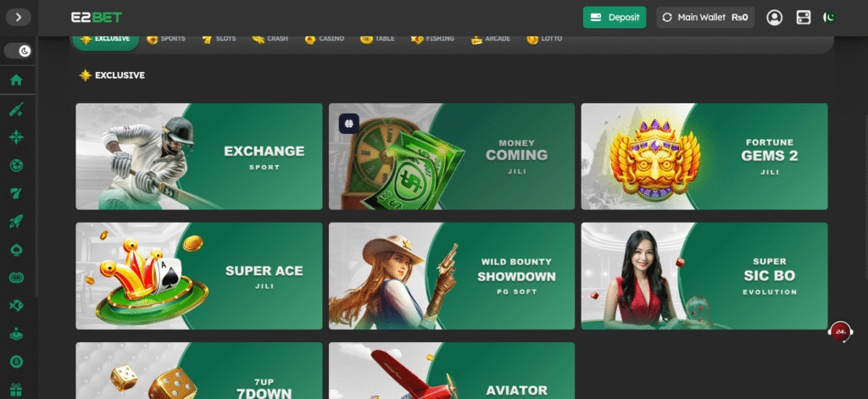Refresh the Main Wallet balance

[x=667, y=18]
